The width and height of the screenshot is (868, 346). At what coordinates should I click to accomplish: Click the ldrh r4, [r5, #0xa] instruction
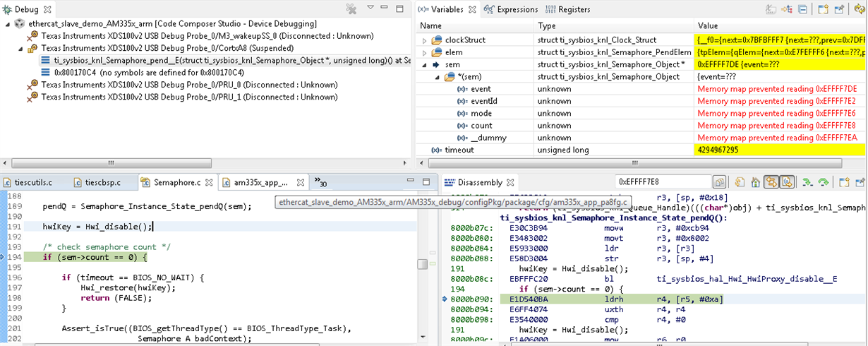(663, 299)
